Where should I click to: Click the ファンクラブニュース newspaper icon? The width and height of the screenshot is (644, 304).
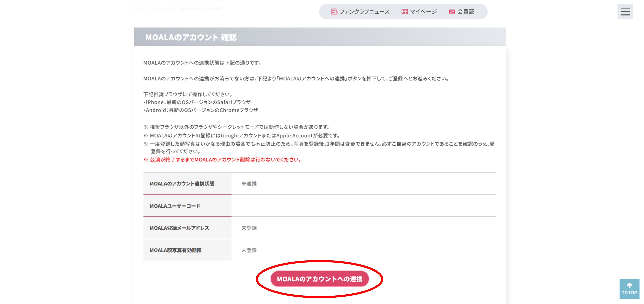[334, 12]
